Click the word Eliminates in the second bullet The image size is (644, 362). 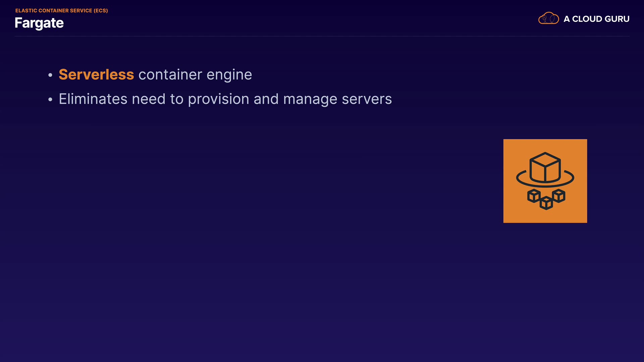(x=93, y=99)
